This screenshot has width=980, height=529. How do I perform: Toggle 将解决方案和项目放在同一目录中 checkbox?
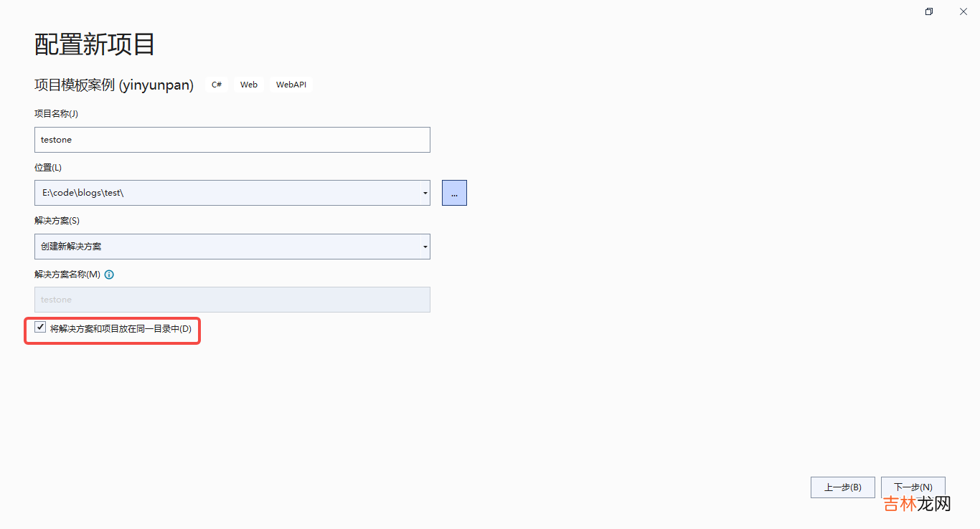point(40,328)
